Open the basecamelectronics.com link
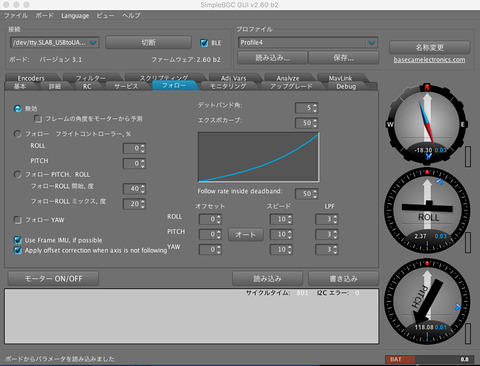 (x=429, y=60)
